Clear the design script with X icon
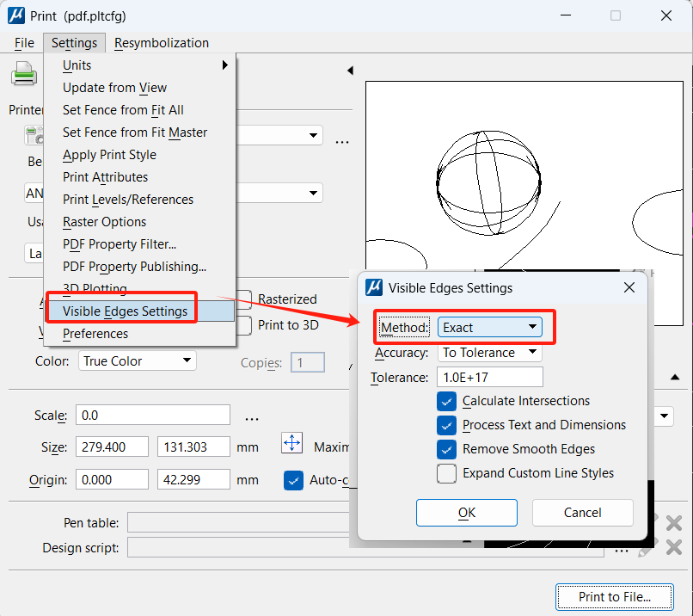The image size is (693, 616). pos(674,547)
